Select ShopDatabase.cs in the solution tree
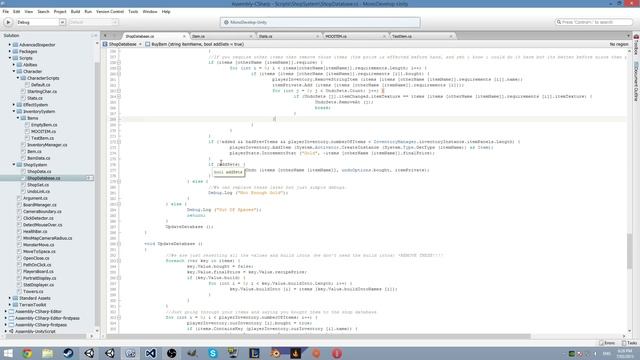 43,178
